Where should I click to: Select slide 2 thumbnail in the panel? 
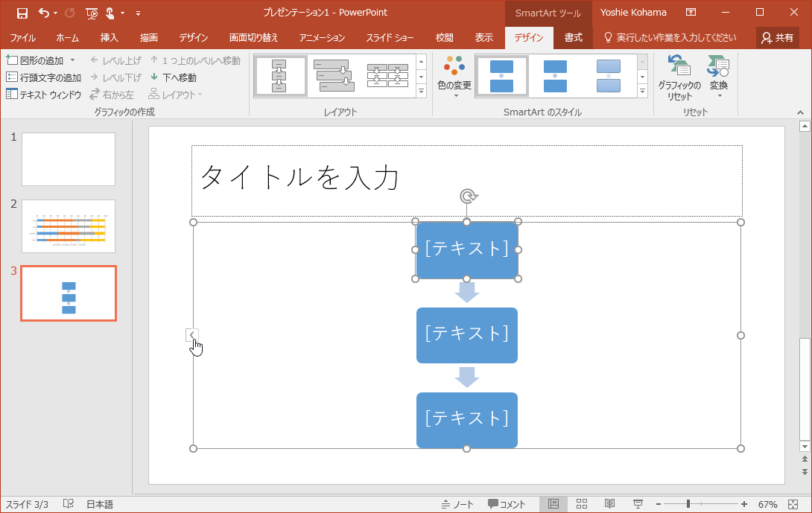click(69, 226)
